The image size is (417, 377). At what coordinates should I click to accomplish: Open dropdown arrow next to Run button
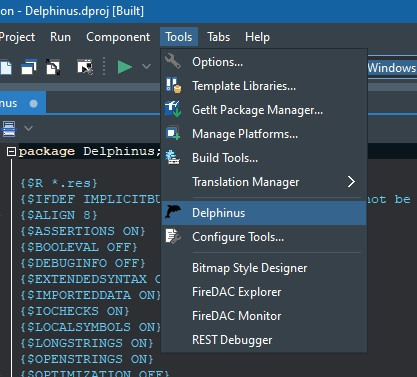click(146, 67)
